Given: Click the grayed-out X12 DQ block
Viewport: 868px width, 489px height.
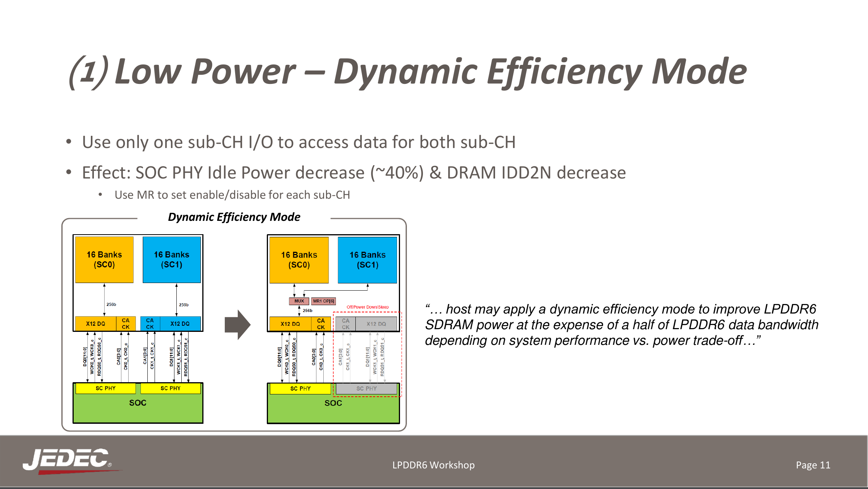Looking at the screenshot, I should click(x=376, y=324).
